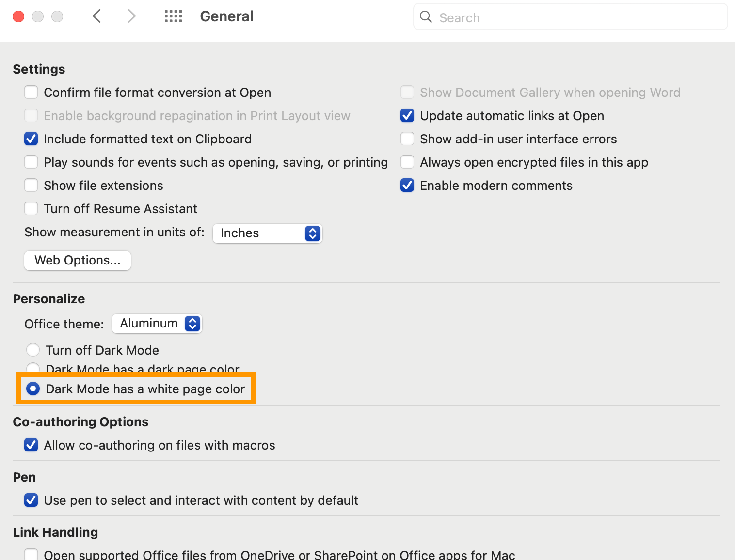
Task: Select Dark Mode has a white page color
Action: click(33, 389)
